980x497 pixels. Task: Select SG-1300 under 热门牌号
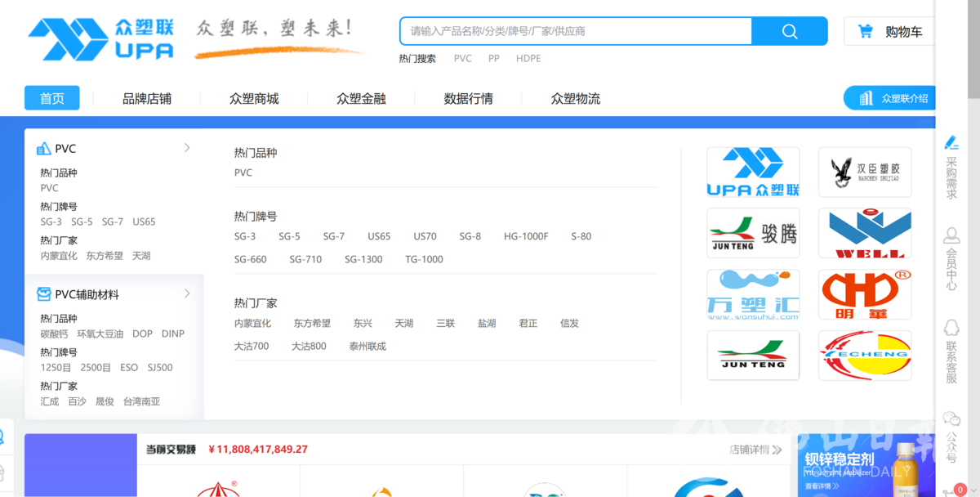coord(363,259)
